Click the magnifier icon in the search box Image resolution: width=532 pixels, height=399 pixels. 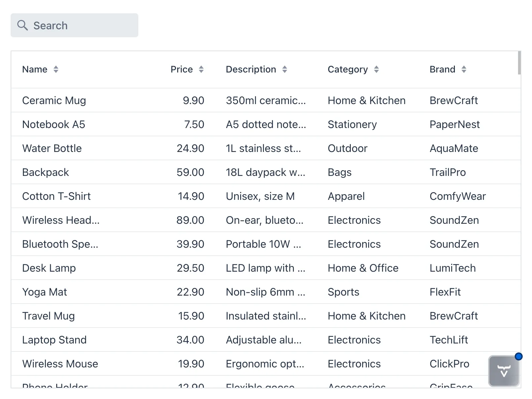pos(23,25)
